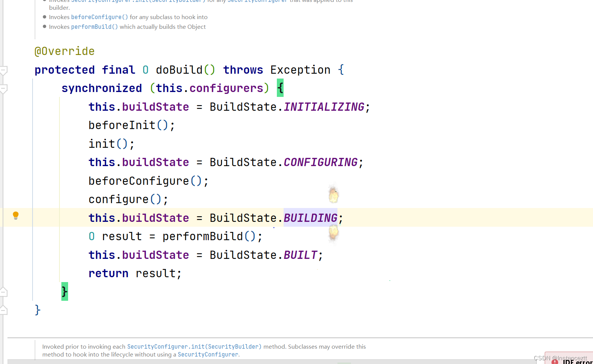The width and height of the screenshot is (593, 364).
Task: Open the performBuild() doc link
Action: click(94, 27)
